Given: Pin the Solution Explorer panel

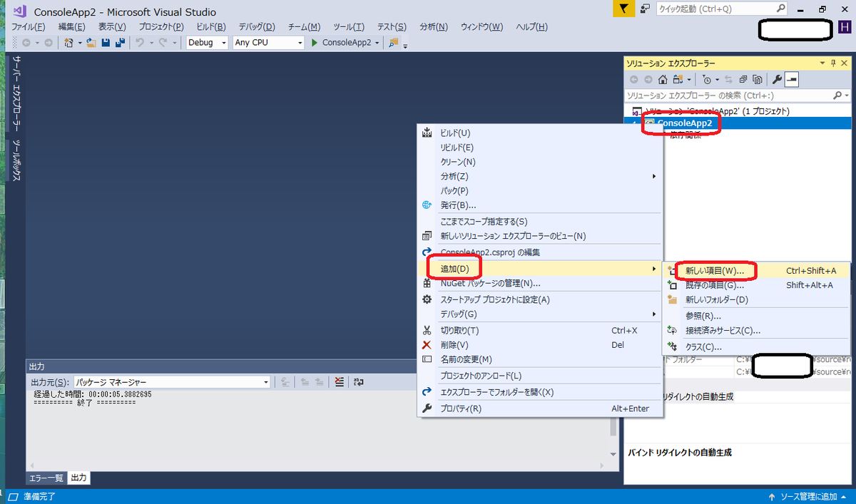Looking at the screenshot, I should pos(833,63).
